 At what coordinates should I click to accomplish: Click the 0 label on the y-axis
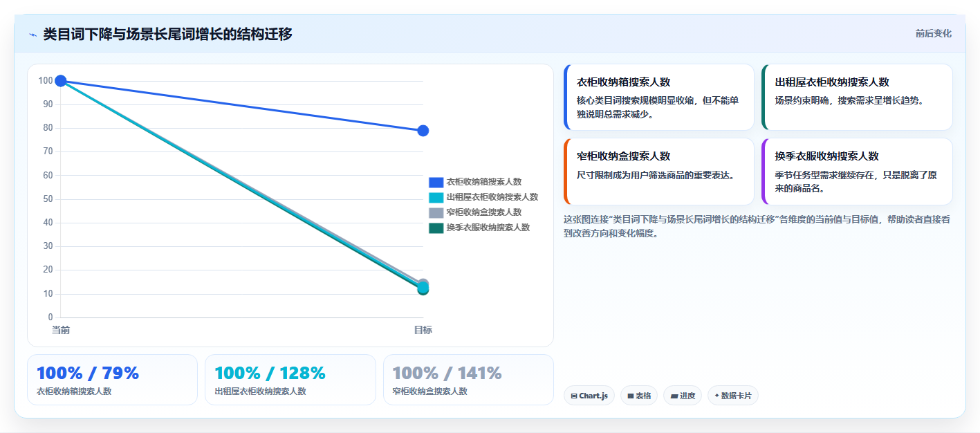tap(50, 317)
